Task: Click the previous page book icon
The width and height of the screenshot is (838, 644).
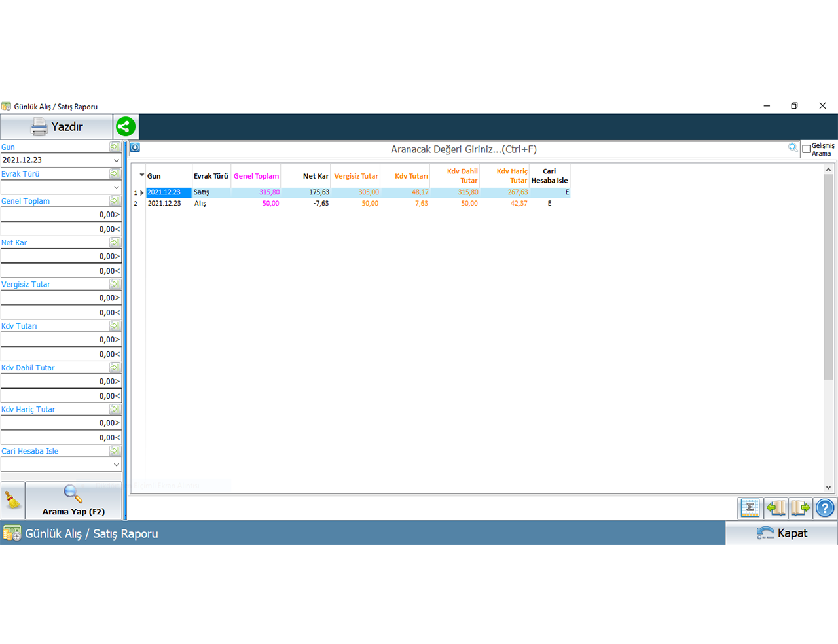Action: click(x=776, y=507)
